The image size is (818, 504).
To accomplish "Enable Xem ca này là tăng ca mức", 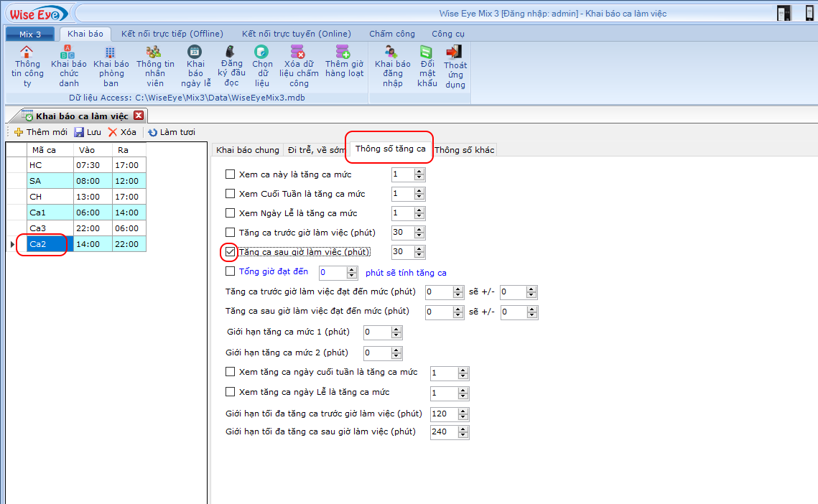I will [x=231, y=174].
